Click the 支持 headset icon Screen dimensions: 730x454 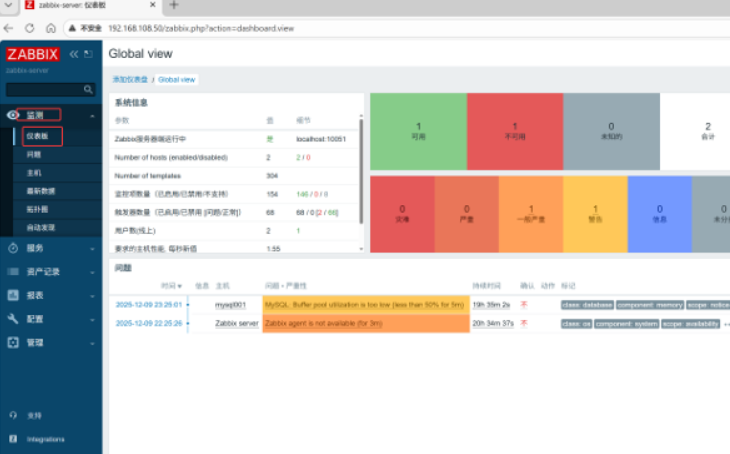(x=13, y=415)
